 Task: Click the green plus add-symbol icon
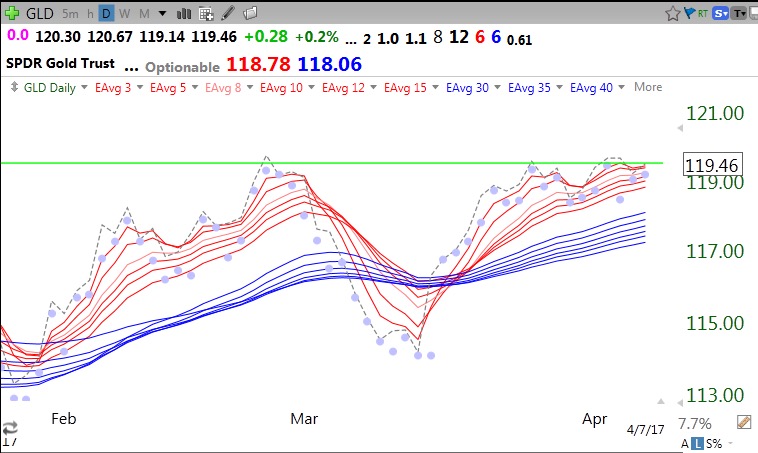[12, 13]
